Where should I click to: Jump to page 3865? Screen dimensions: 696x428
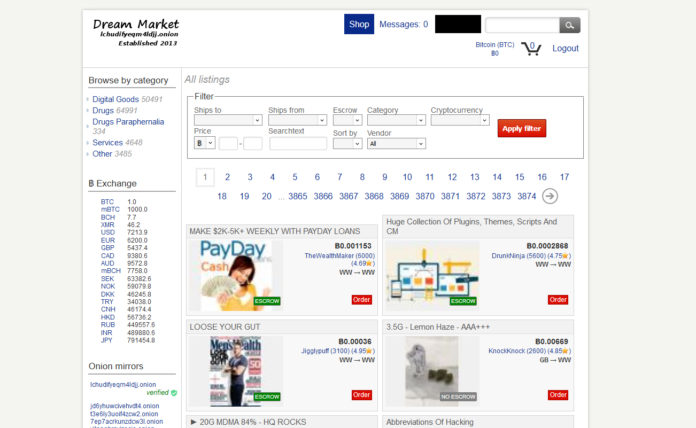pyautogui.click(x=297, y=196)
